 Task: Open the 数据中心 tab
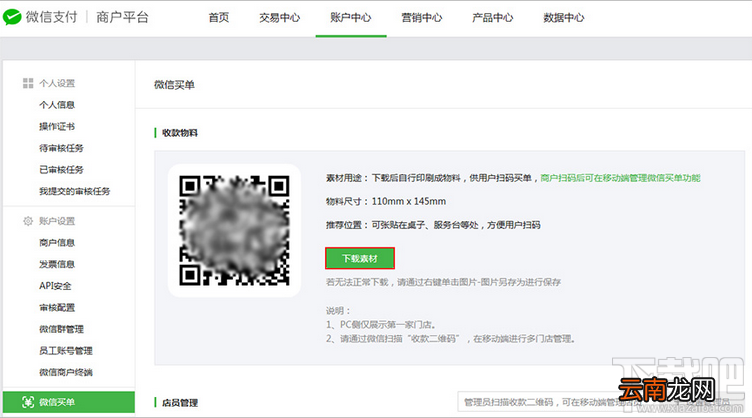[564, 18]
